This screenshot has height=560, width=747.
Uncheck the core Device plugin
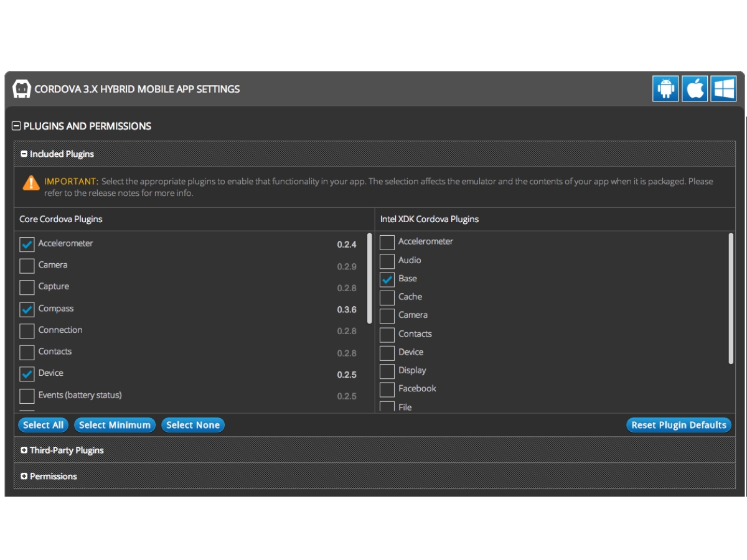(x=27, y=374)
